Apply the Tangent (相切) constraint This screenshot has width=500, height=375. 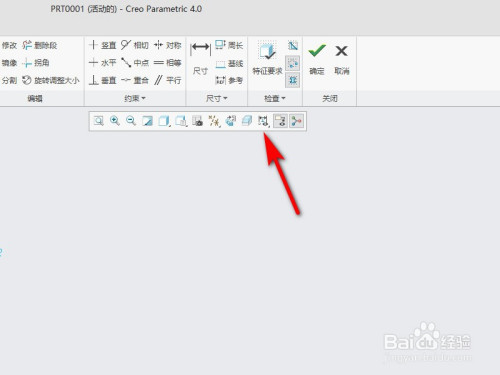[135, 45]
